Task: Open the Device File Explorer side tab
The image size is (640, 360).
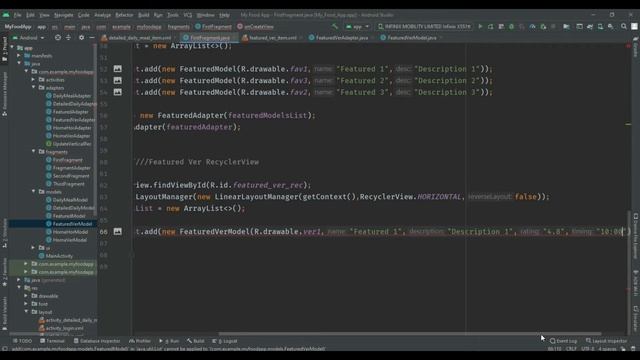Action: click(x=636, y=237)
